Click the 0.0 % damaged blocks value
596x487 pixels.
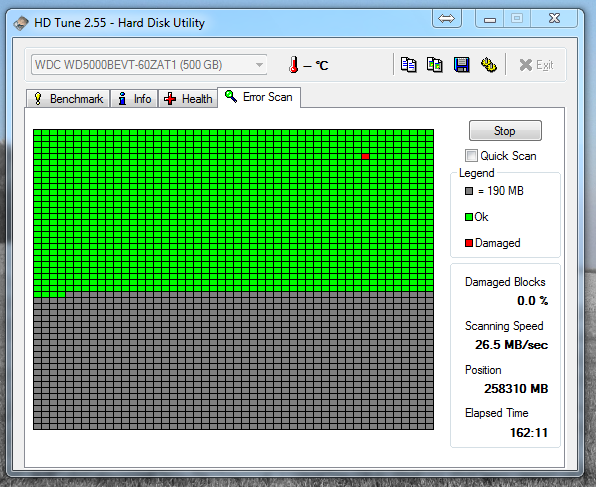pyautogui.click(x=533, y=301)
